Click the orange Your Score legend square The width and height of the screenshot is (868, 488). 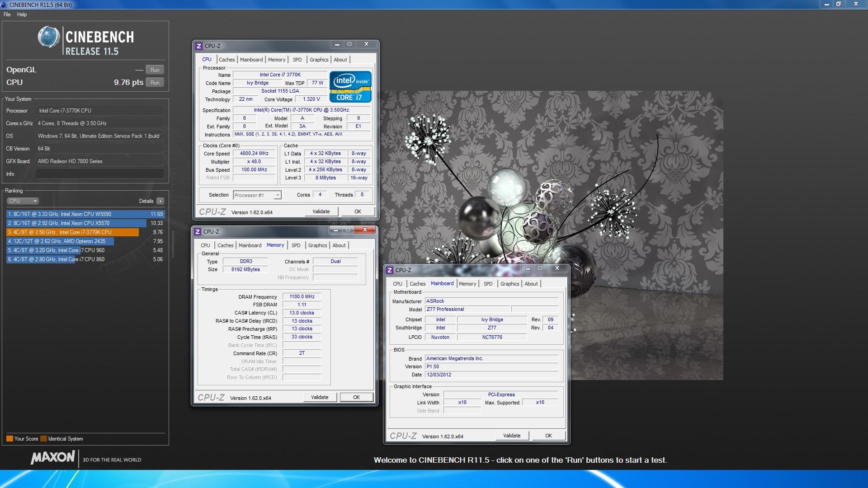coord(9,439)
